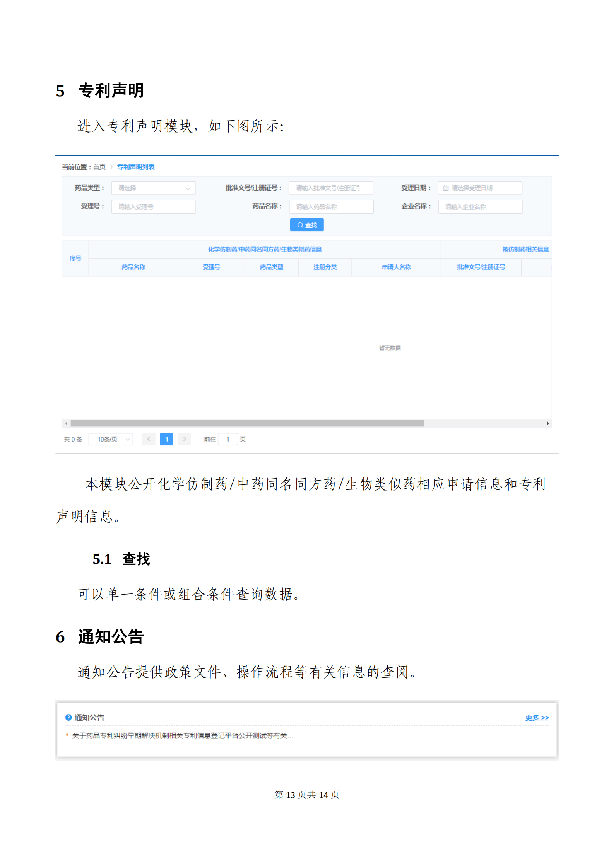This screenshot has width=614, height=868.
Task: Click the 批准文号/注册证号 column header
Action: (481, 267)
